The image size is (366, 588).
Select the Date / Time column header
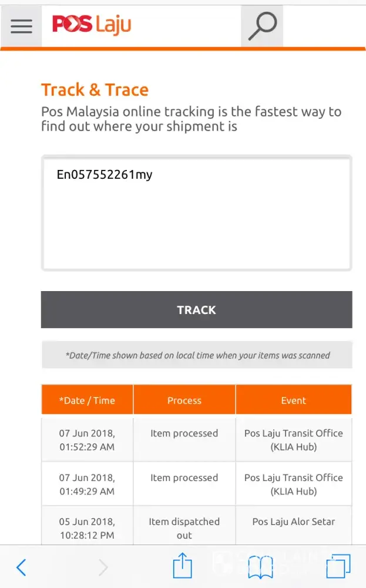[87, 400]
